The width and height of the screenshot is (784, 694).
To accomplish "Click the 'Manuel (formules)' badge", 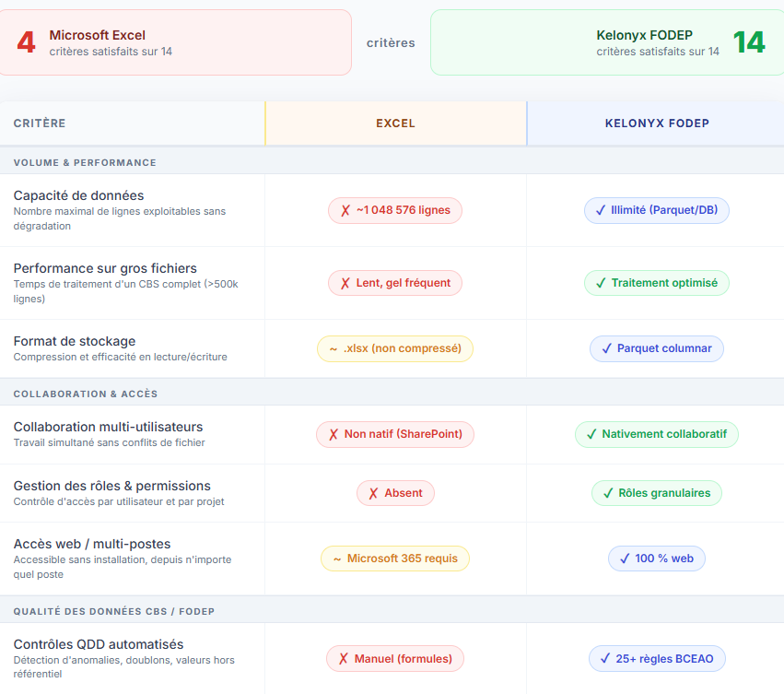I will (395, 658).
